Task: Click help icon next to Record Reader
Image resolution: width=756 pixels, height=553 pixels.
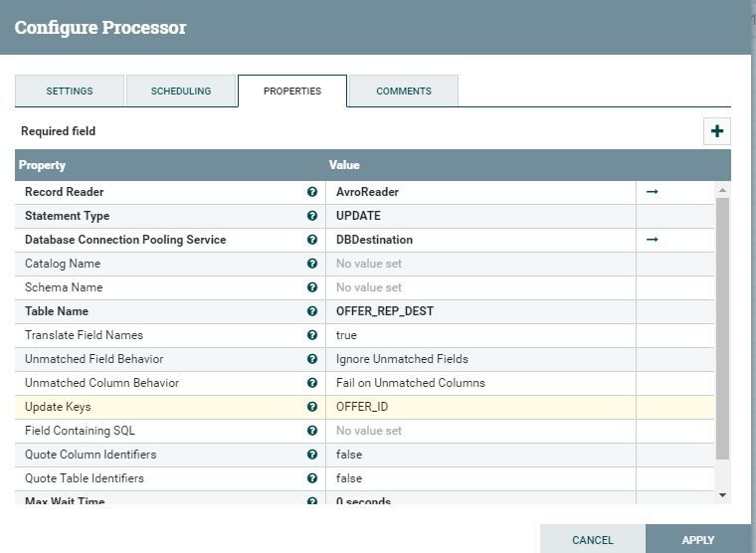Action: (312, 192)
